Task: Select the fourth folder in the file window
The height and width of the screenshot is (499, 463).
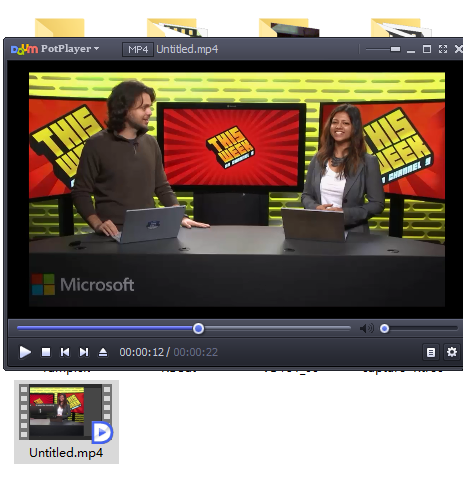Action: click(x=401, y=28)
